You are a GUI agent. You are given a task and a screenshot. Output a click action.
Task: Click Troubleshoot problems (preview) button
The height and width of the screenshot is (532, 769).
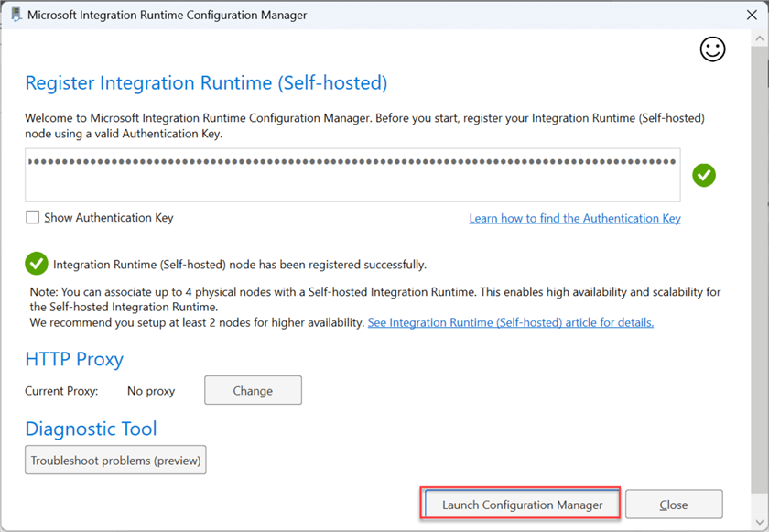point(115,460)
